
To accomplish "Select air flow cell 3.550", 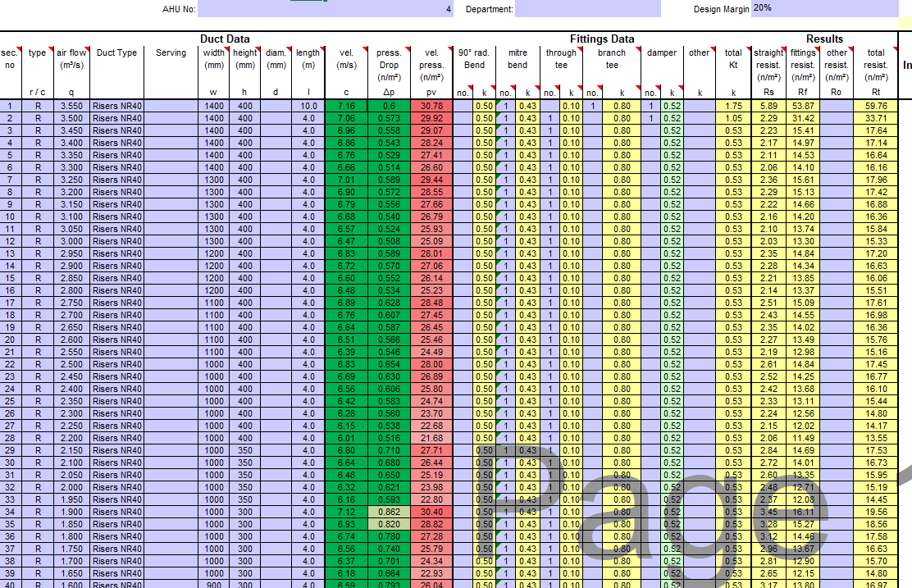I will coord(71,106).
